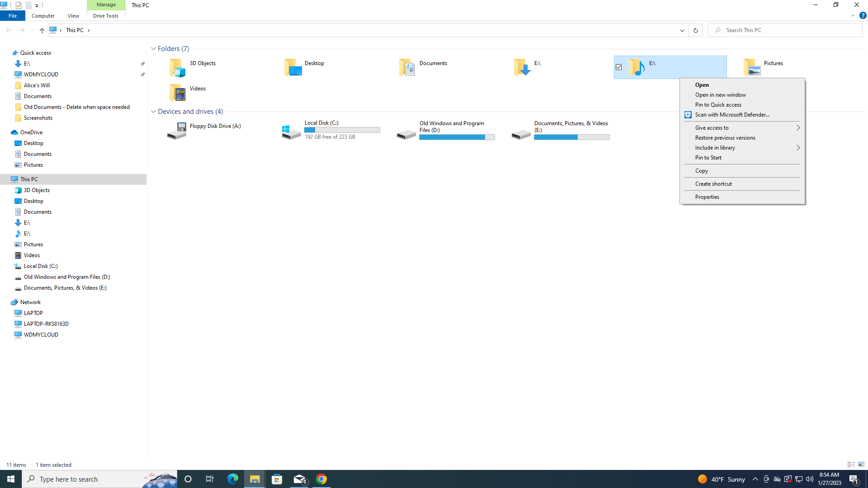Click the Up arrow navigation icon
Screen dimensions: 868x488
coord(42,30)
